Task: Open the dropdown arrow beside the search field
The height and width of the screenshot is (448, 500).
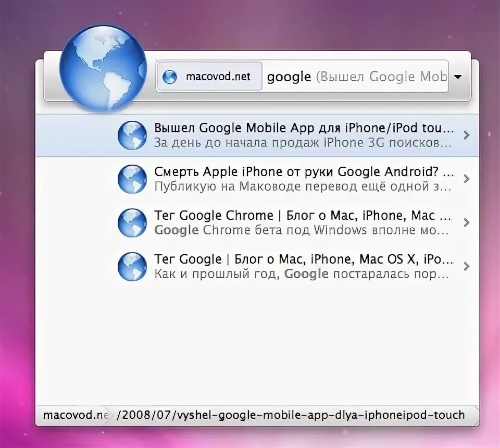Action: click(458, 77)
